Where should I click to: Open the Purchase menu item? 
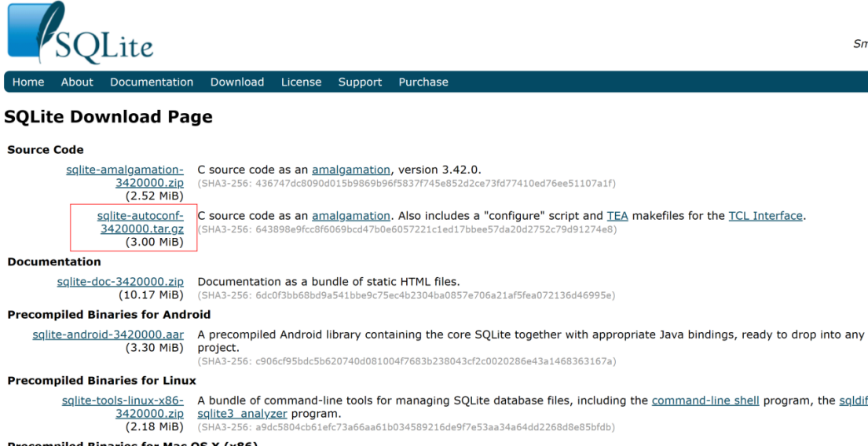click(x=423, y=82)
